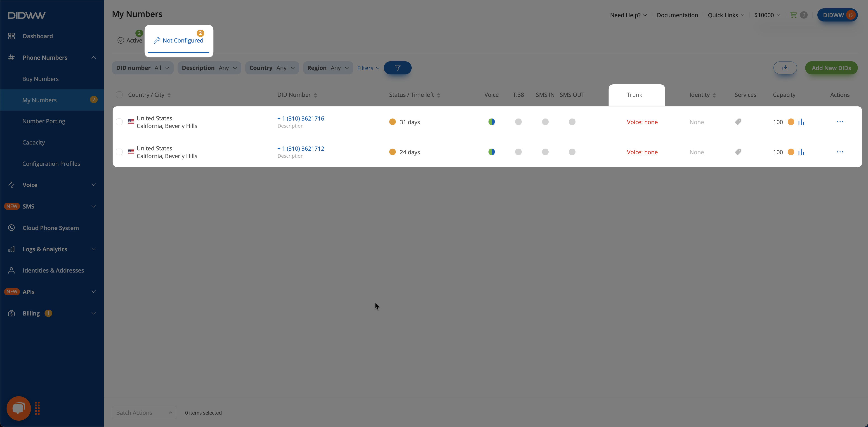Select checkbox for number 3621716 row

click(119, 122)
